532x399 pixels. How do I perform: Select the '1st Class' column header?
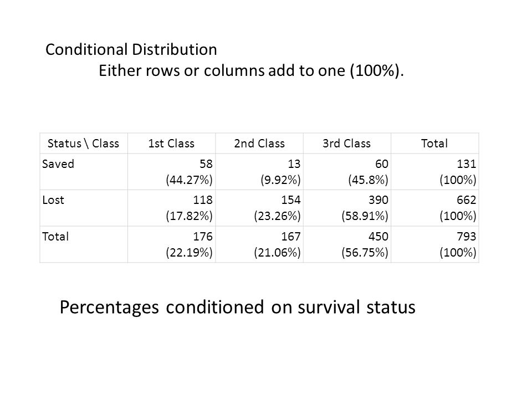171,143
